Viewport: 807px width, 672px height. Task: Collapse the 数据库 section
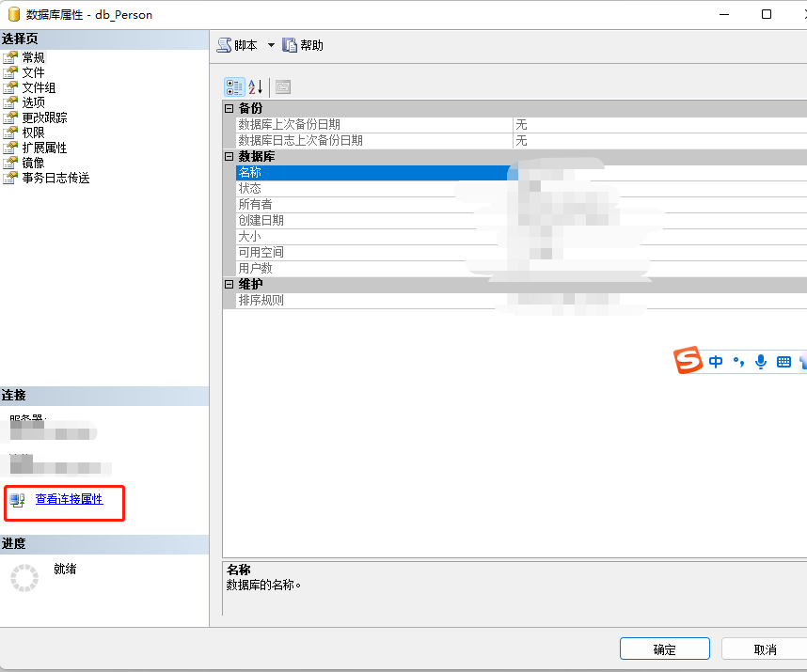[229, 156]
